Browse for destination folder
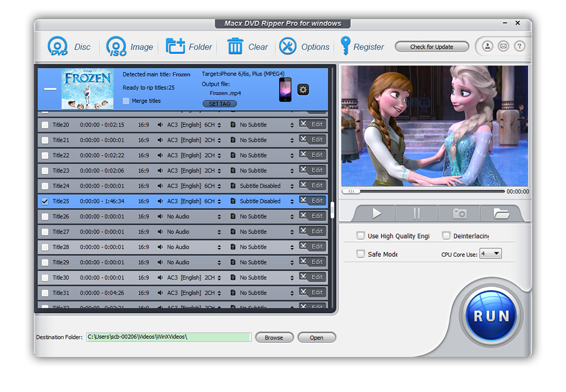This screenshot has width=566, height=392. [x=274, y=338]
